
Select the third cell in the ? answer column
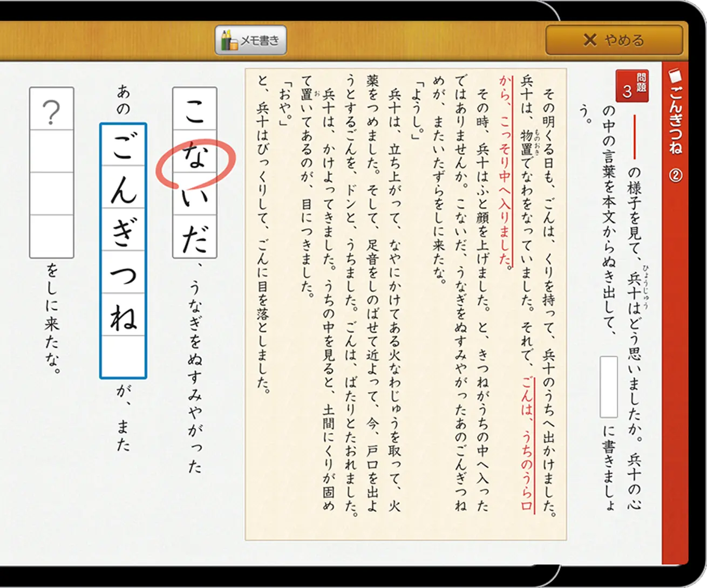[x=51, y=194]
